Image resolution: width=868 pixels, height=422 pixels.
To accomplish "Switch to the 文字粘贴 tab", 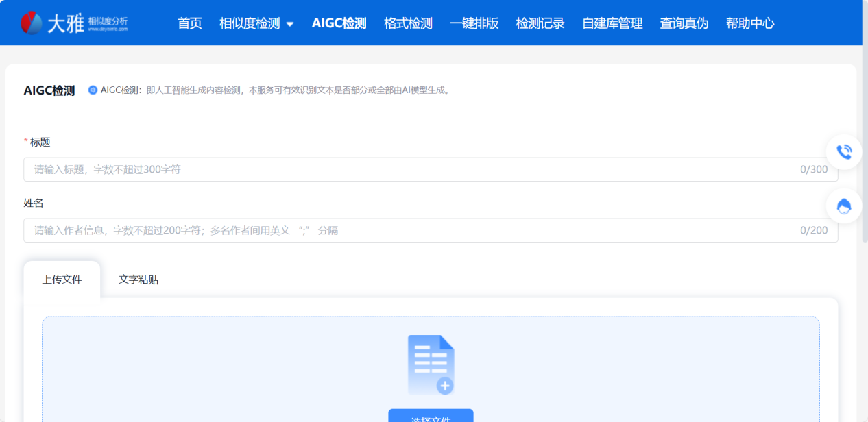I will [x=138, y=280].
